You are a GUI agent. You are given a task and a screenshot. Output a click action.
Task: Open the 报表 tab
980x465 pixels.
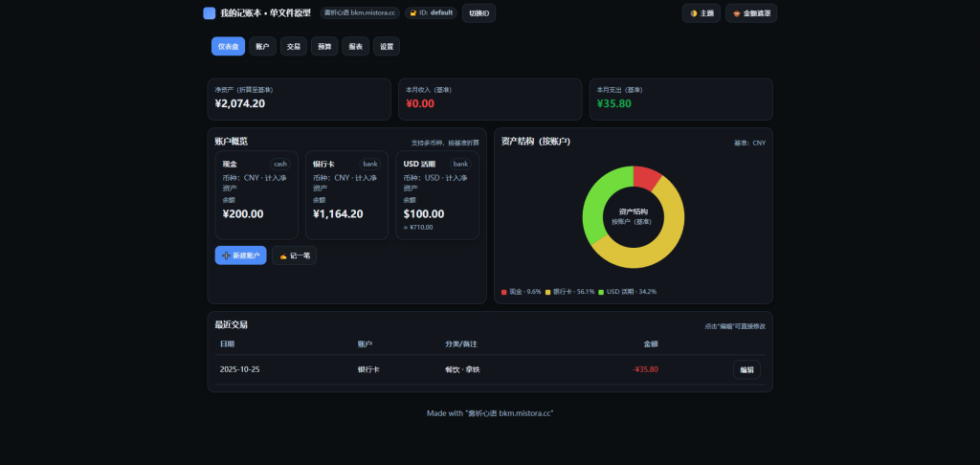click(x=355, y=46)
